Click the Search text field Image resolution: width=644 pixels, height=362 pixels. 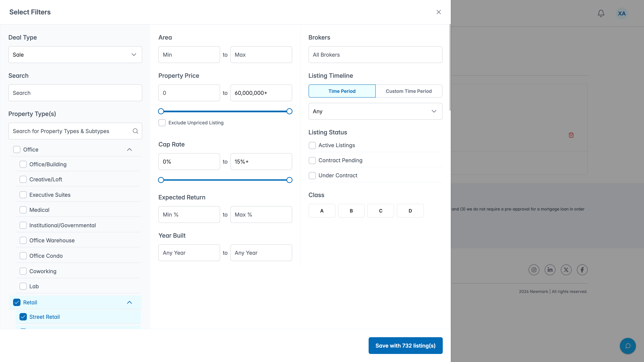pos(75,93)
